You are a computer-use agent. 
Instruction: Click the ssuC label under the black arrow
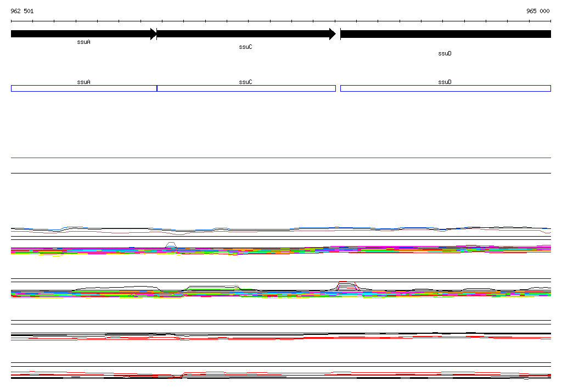coord(245,47)
